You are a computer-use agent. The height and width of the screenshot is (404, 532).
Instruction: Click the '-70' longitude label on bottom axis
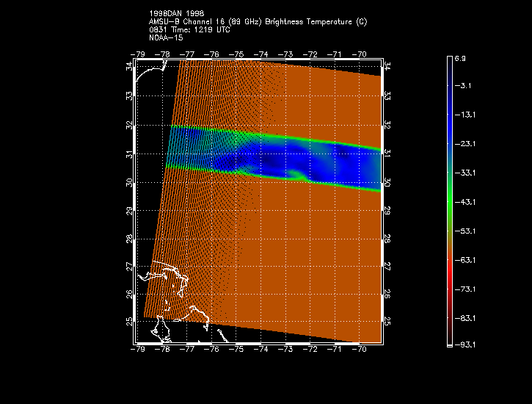(359, 350)
